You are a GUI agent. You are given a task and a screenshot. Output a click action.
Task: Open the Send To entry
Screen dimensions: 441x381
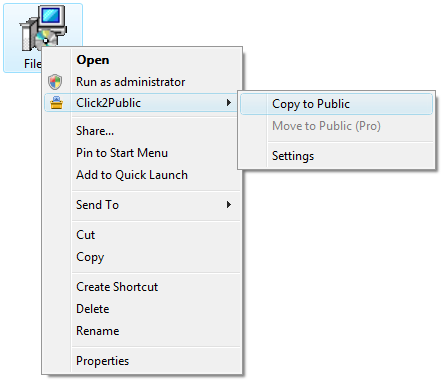[x=97, y=205]
